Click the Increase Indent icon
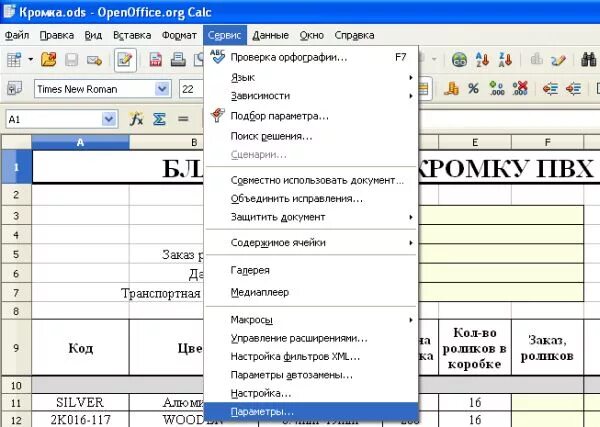600x427 pixels. click(573, 89)
